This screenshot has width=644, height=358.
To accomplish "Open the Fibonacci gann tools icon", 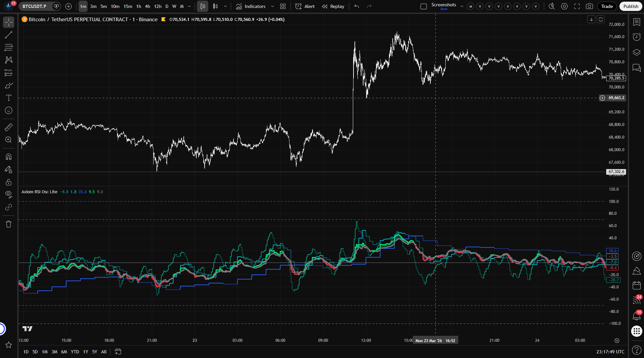I will (9, 47).
